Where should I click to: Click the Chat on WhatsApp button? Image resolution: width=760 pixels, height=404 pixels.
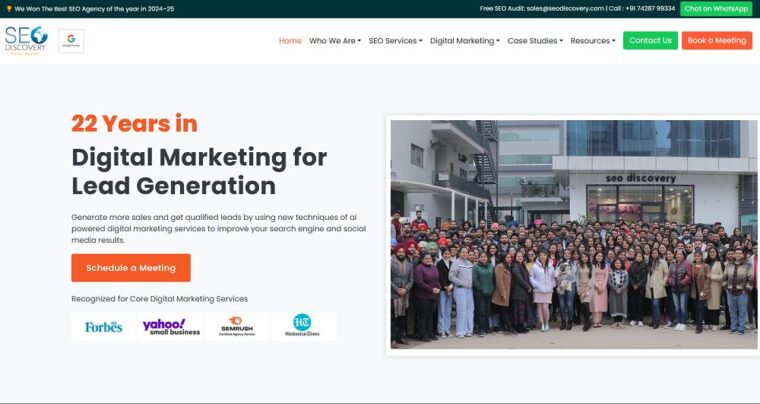716,8
